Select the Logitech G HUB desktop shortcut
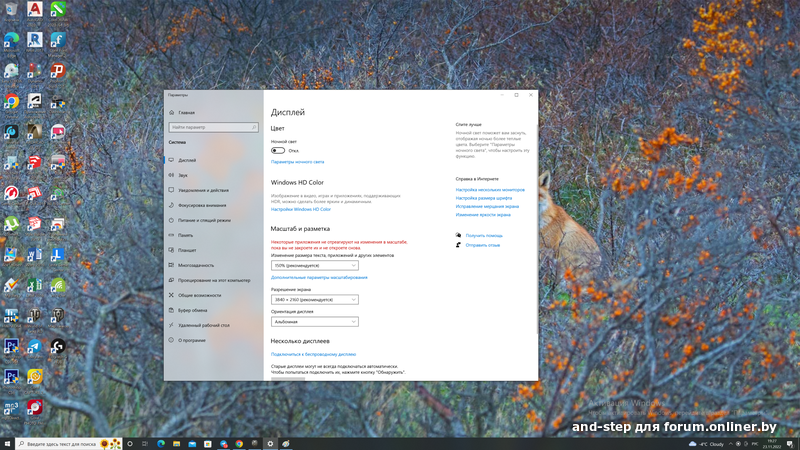This screenshot has width=800, height=450. [58, 348]
